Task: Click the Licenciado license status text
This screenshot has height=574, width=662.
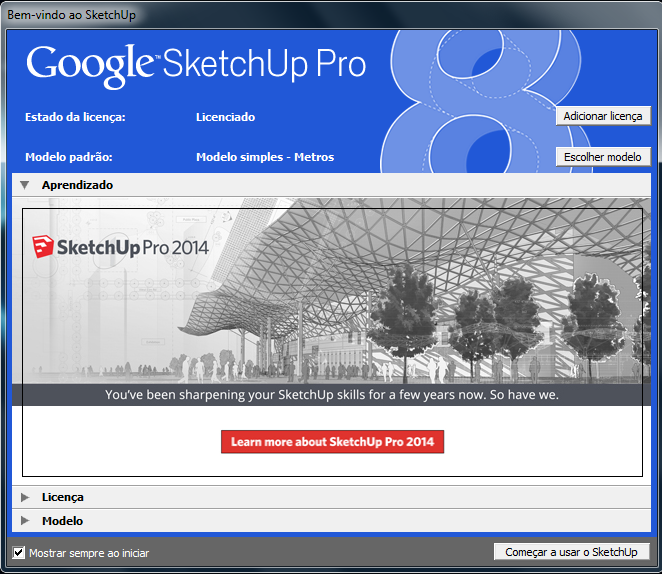Action: click(x=225, y=117)
